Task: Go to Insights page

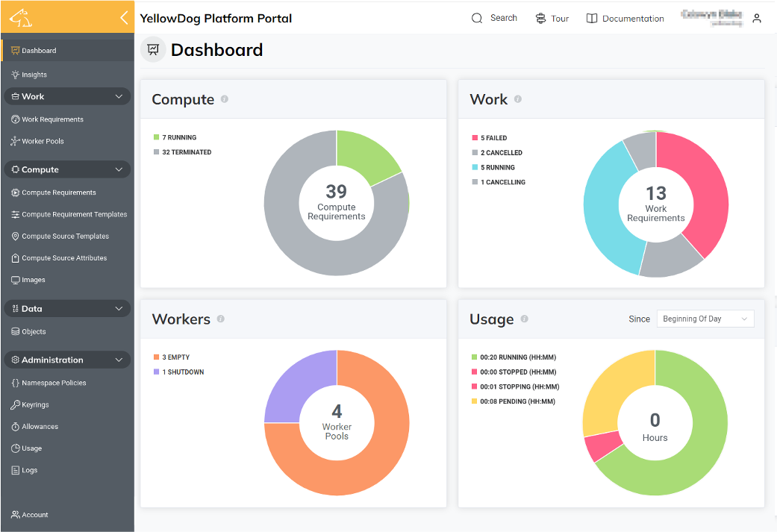Action: 34,75
